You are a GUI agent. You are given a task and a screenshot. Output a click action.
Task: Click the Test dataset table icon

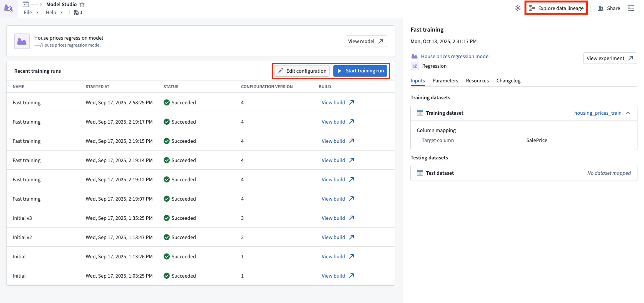(420, 173)
